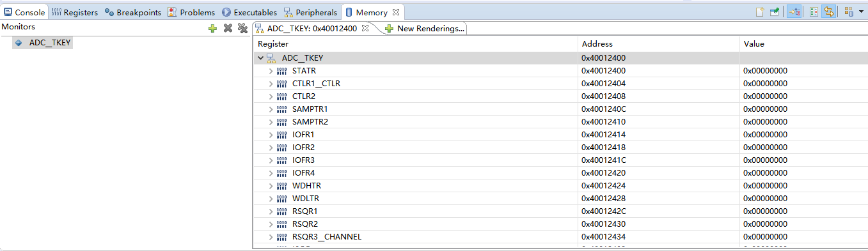Expand the RSQR2 register

271,224
